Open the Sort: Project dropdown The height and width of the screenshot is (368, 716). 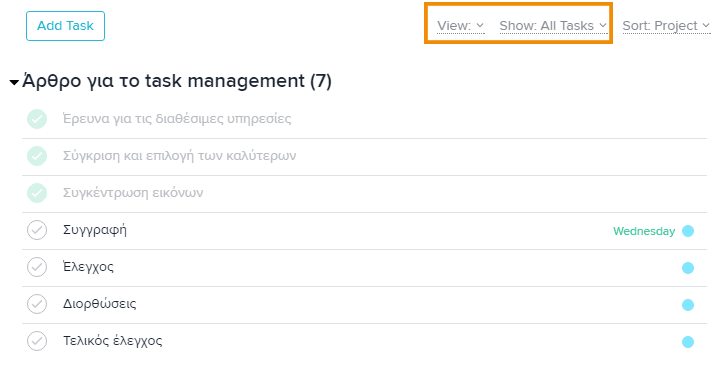tap(666, 26)
